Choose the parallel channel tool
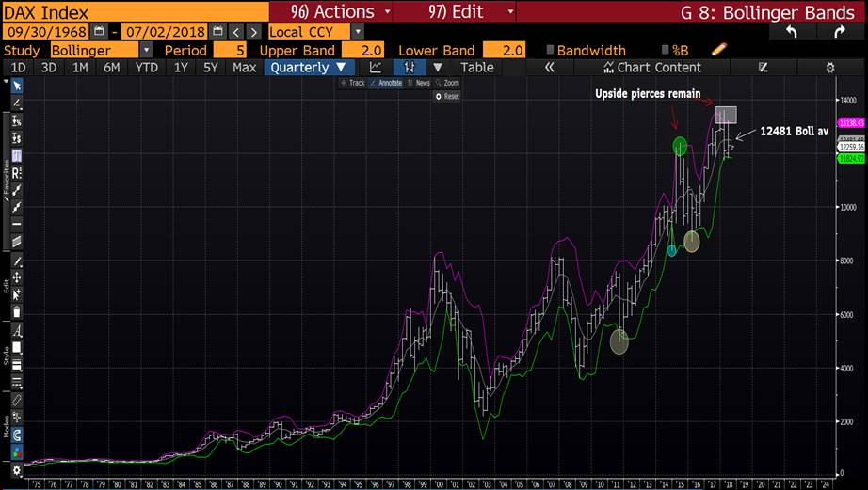This screenshot has width=868, height=490. pyautogui.click(x=17, y=241)
